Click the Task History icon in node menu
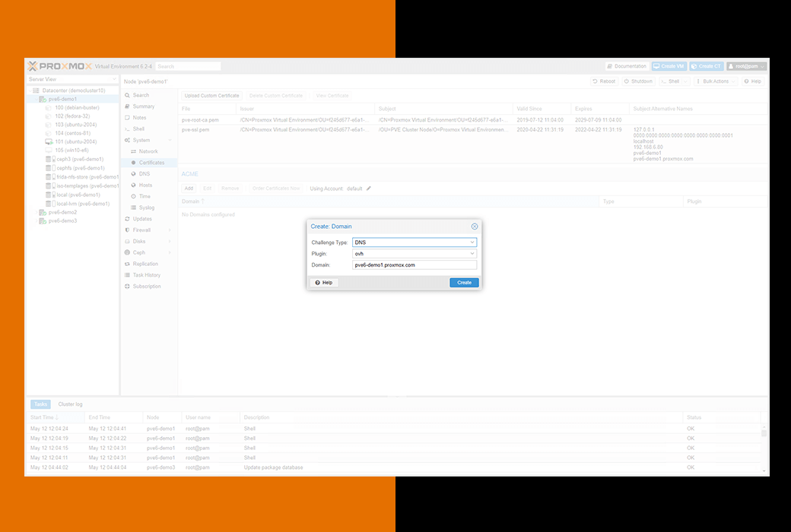791x532 pixels. pyautogui.click(x=128, y=275)
